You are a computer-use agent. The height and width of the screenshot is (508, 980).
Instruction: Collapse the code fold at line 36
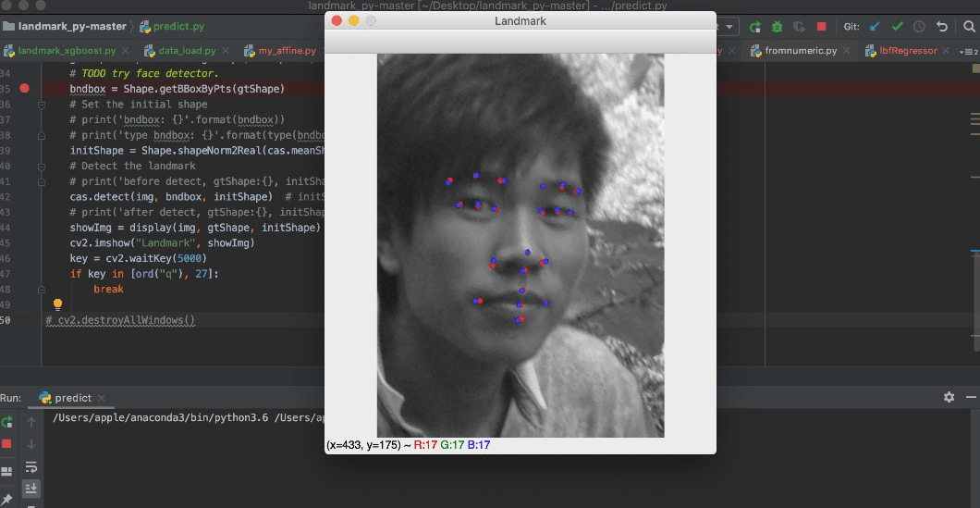point(42,105)
